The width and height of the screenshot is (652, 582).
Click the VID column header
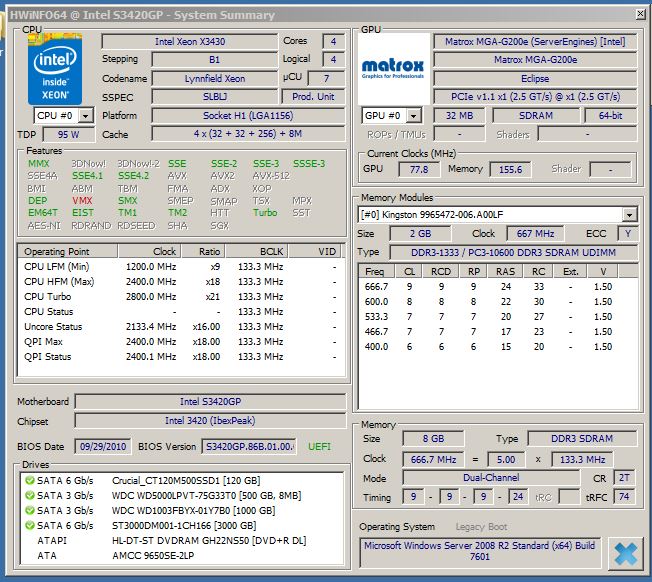(315, 252)
